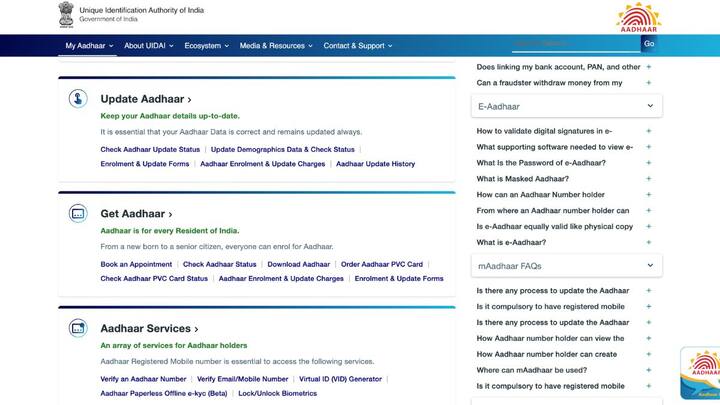This screenshot has width=720, height=405.
Task: Click the Aadhaar Services section icon
Action: click(78, 329)
